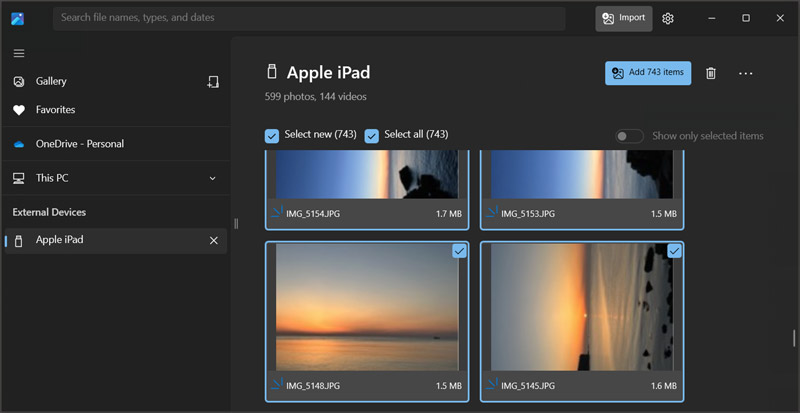Deselect IMG_5145.JPG using its checkmark
The width and height of the screenshot is (800, 413).
(674, 251)
